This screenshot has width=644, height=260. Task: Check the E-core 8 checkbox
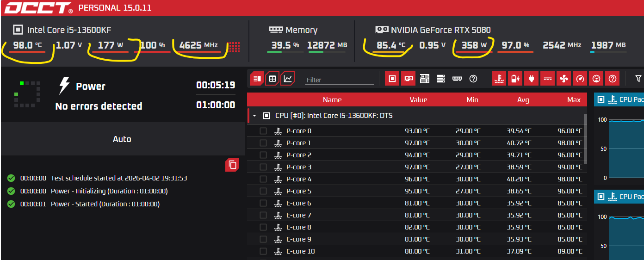(x=263, y=227)
